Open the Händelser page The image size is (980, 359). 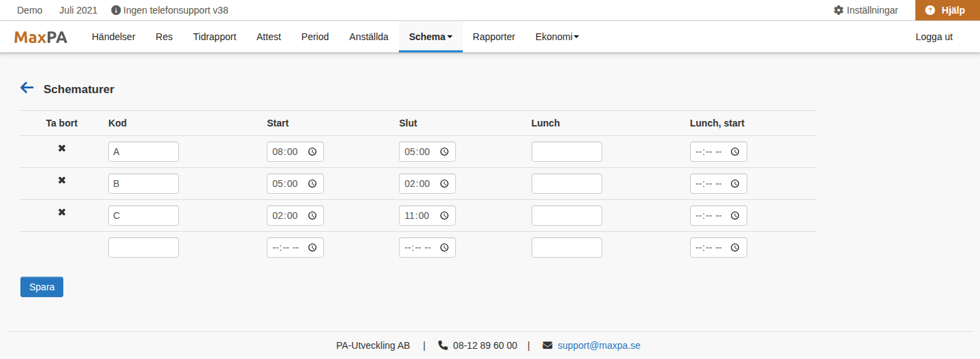pos(114,37)
